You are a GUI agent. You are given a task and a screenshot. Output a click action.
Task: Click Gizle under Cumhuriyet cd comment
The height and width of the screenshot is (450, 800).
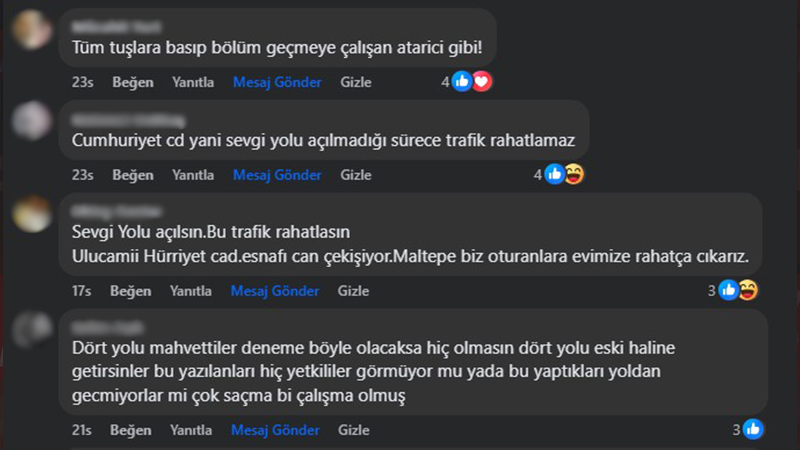pos(356,174)
